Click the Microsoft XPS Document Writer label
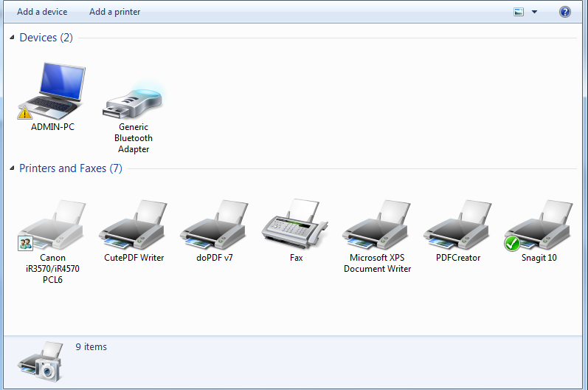588x390 pixels. (377, 263)
